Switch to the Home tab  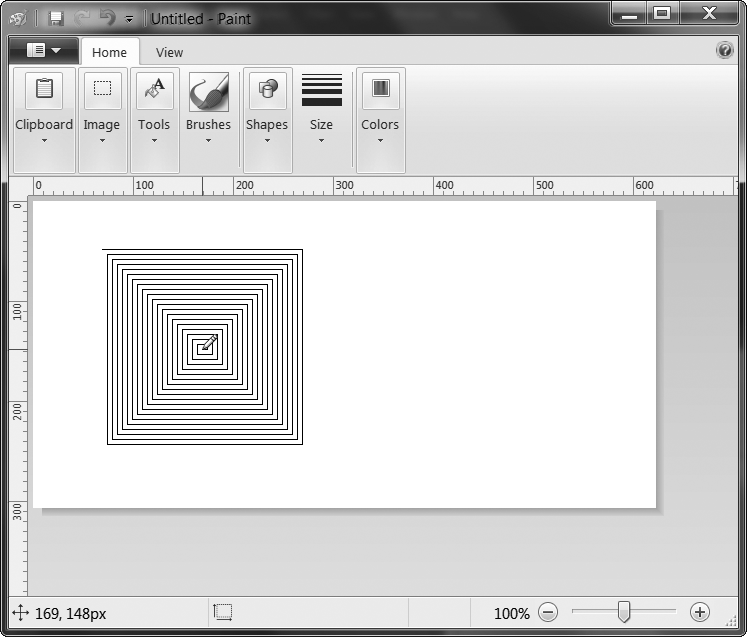[110, 52]
